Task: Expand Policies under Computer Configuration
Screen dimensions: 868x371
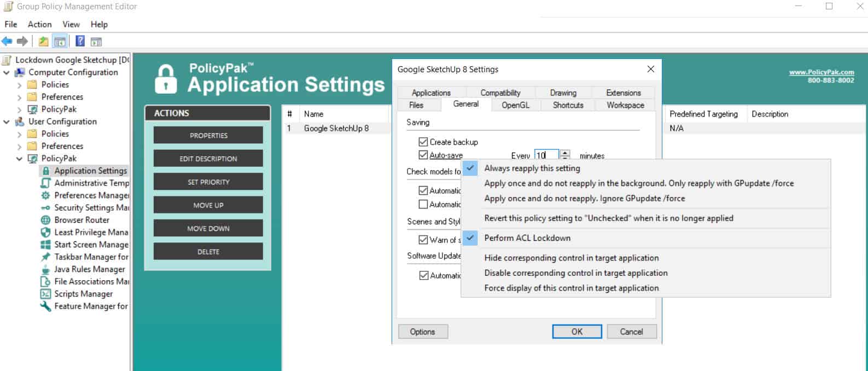Action: click(x=20, y=85)
